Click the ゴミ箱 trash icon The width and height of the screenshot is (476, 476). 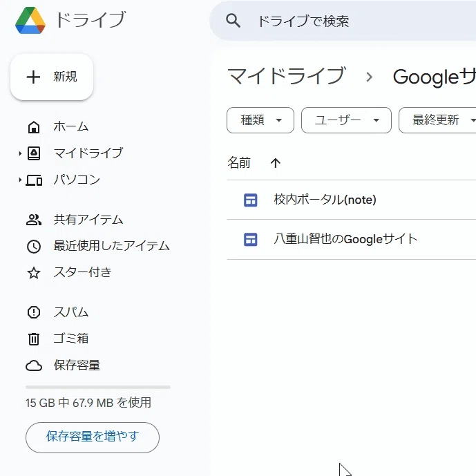pyautogui.click(x=34, y=339)
